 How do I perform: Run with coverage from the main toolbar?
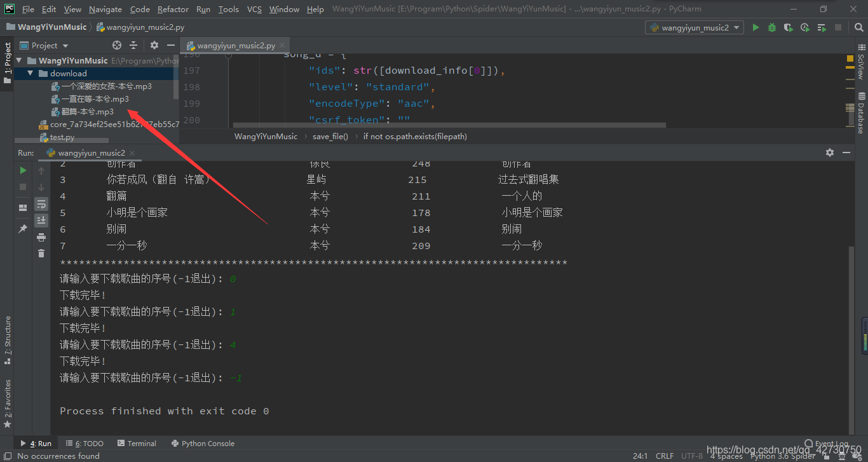[789, 27]
